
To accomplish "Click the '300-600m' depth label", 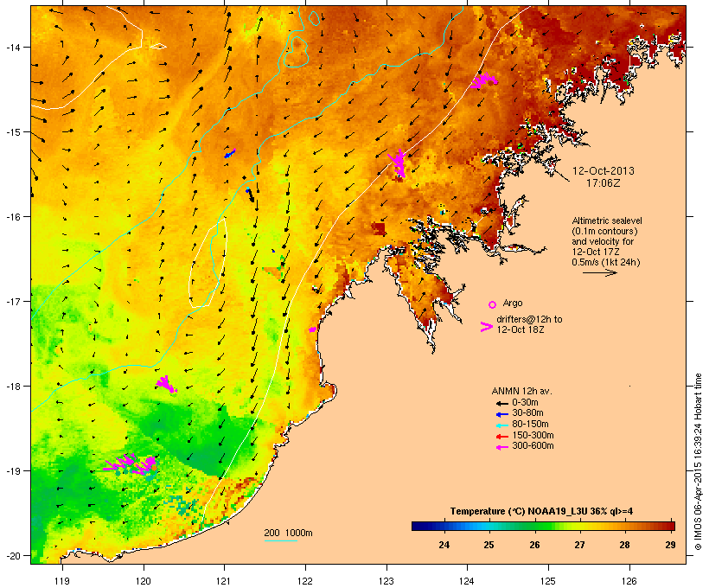I will (x=533, y=446).
